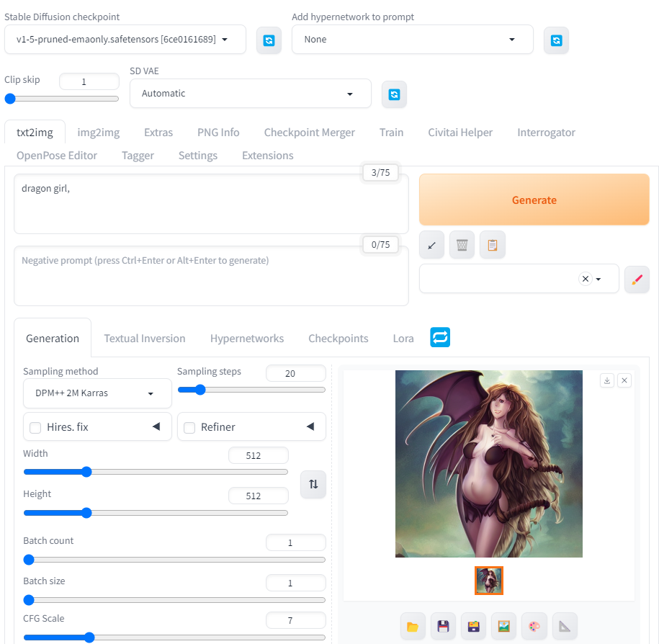Show the Hypernetworks tab
This screenshot has width=659, height=644.
247,339
